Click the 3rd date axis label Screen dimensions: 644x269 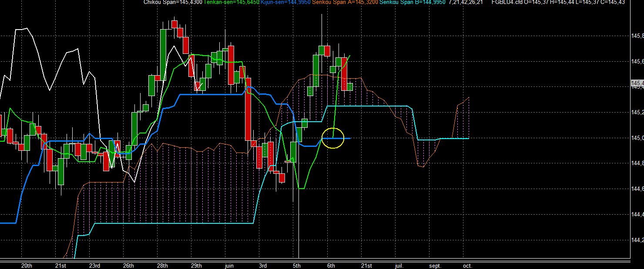coord(262,266)
